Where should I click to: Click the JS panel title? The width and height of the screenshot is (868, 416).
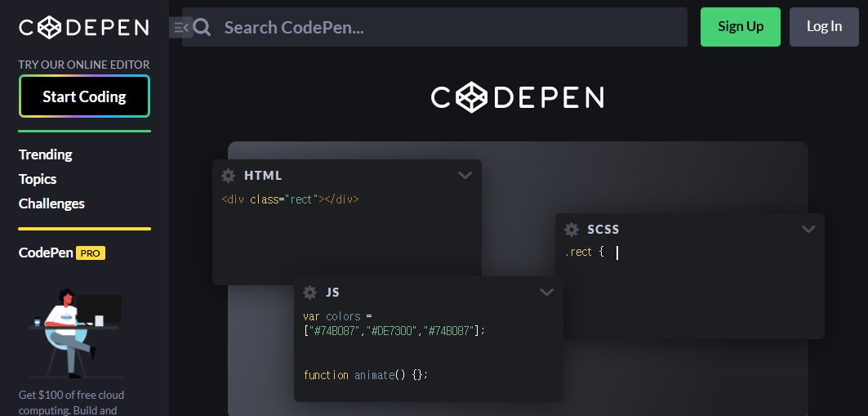pyautogui.click(x=332, y=292)
